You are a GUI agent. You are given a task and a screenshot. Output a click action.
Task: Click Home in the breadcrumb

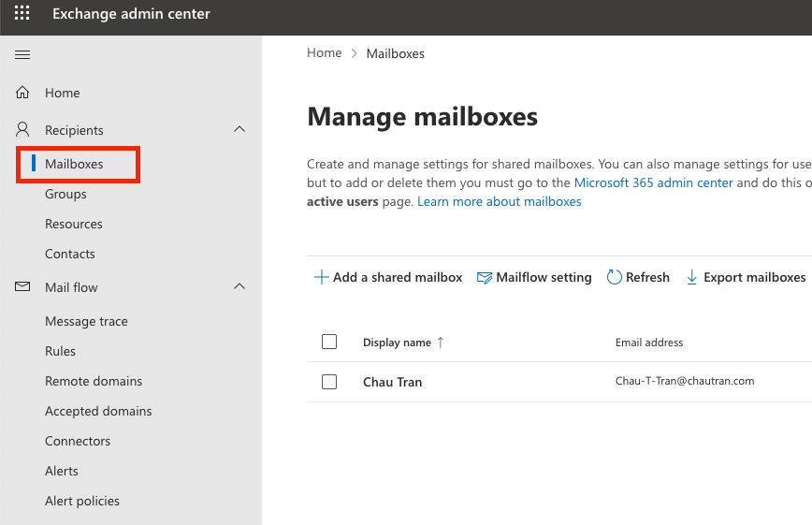point(325,52)
